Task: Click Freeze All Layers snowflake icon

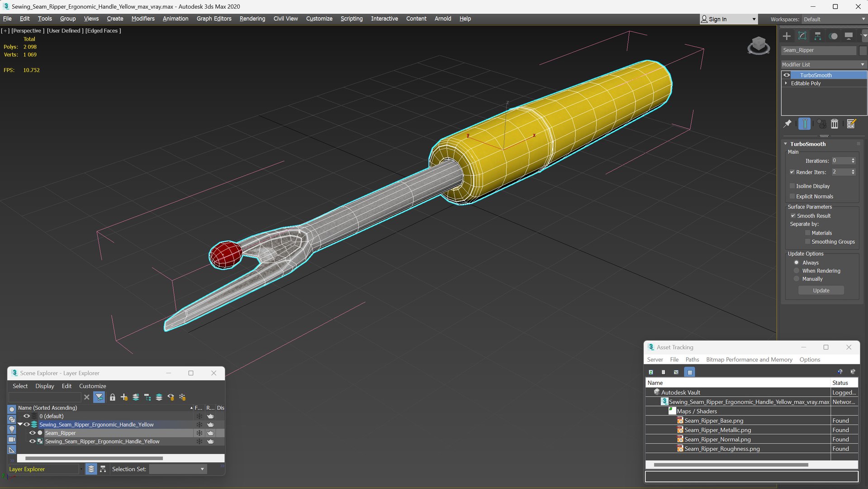Action: (183, 397)
